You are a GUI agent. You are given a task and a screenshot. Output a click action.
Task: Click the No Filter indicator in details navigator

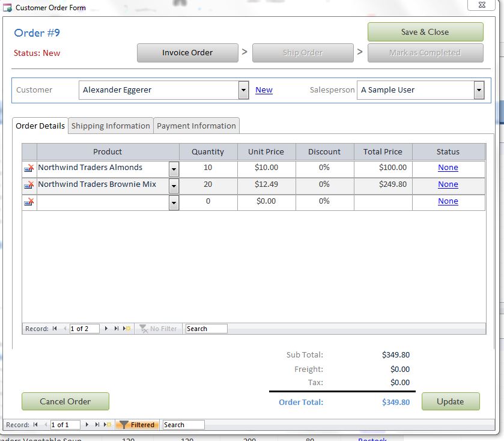pyautogui.click(x=158, y=329)
